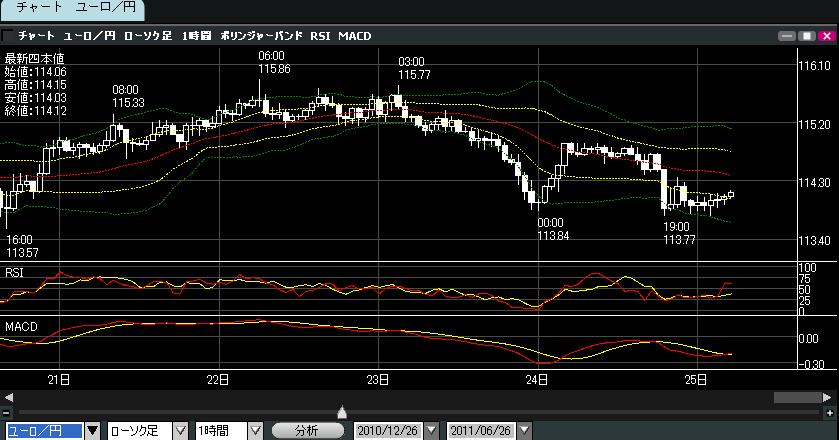Zoom out with the minus button
839x440 pixels.
click(6, 413)
